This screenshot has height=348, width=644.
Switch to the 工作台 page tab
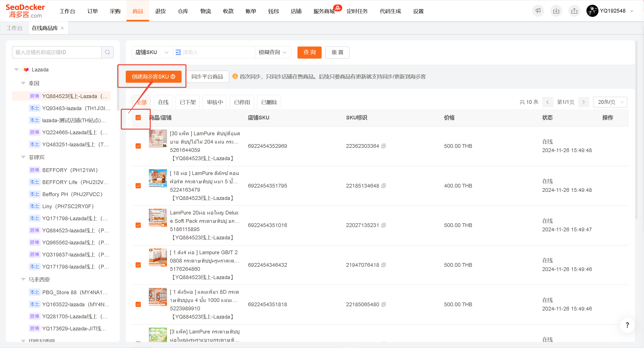tap(15, 28)
